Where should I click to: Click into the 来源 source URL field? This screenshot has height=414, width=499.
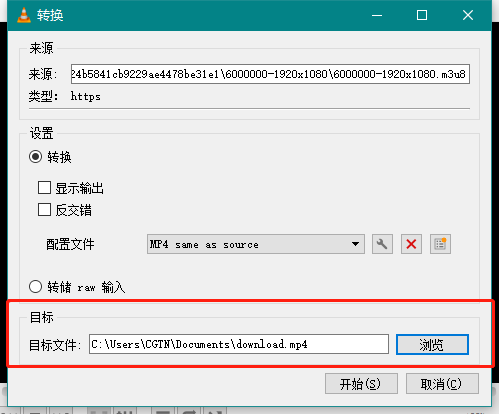tap(270, 74)
